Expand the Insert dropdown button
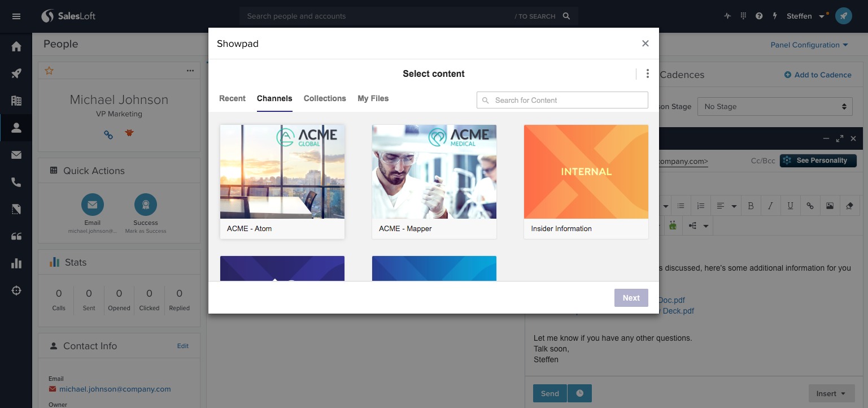 [x=831, y=393]
